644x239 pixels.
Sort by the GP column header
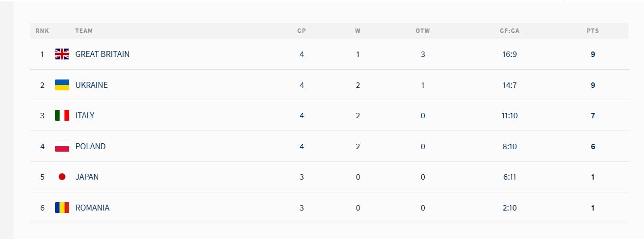pyautogui.click(x=302, y=31)
